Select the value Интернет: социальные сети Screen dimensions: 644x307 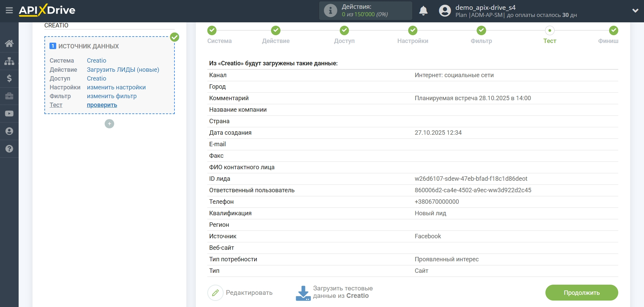(x=454, y=75)
